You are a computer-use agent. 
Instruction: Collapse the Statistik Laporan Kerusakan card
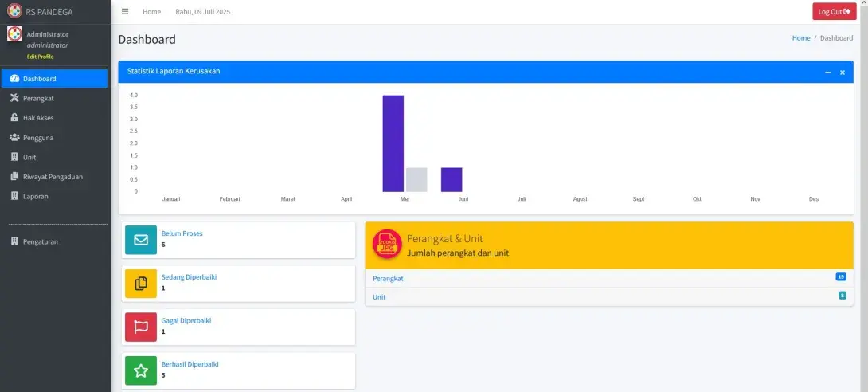[828, 73]
